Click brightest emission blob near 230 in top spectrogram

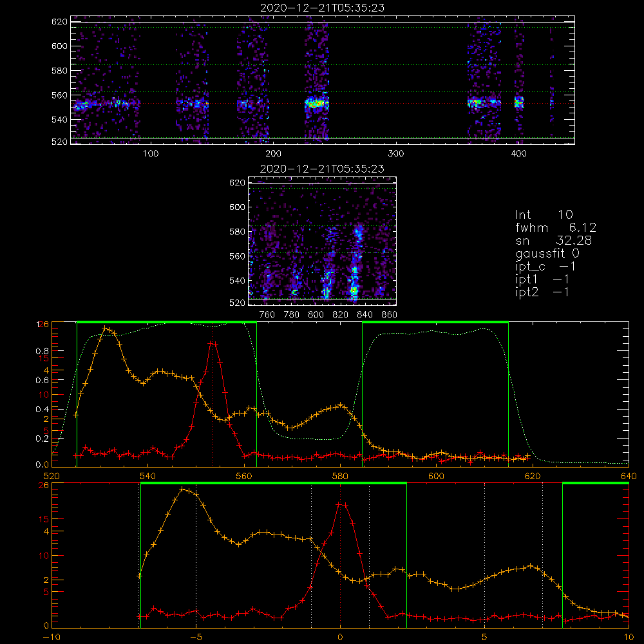click(316, 104)
